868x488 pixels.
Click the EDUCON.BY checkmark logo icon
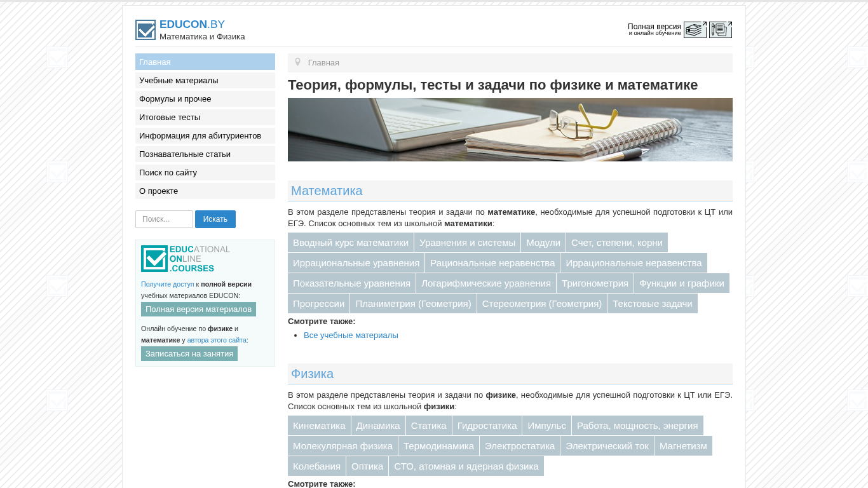[146, 30]
